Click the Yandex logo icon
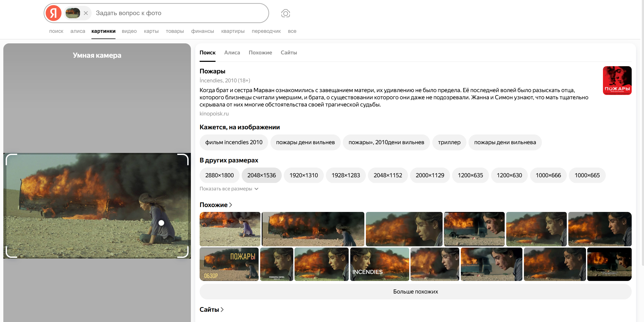644x322 pixels. tap(53, 13)
